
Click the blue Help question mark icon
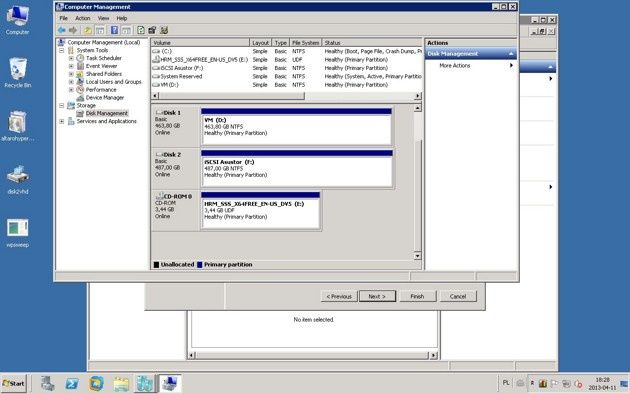[115, 30]
